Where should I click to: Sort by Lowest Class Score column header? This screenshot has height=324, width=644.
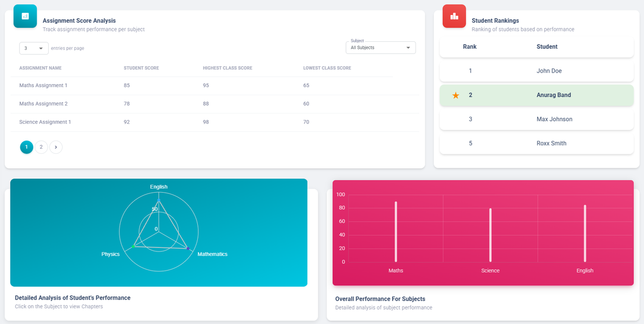pos(327,68)
